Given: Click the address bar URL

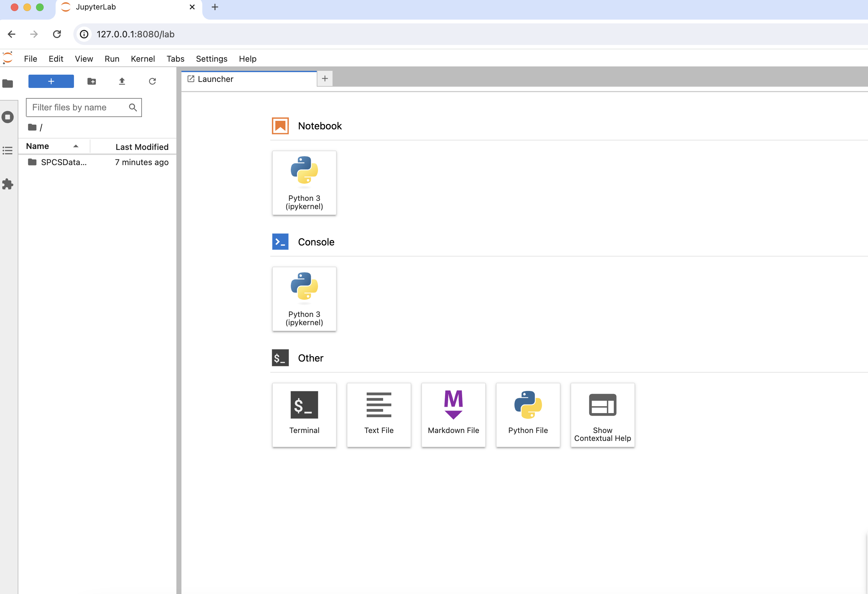Looking at the screenshot, I should point(135,34).
